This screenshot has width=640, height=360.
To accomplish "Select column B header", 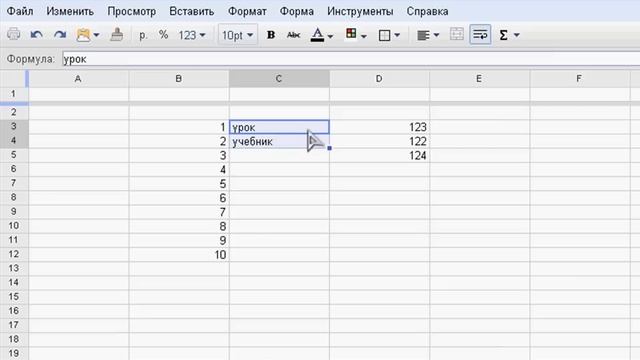I will 179,79.
